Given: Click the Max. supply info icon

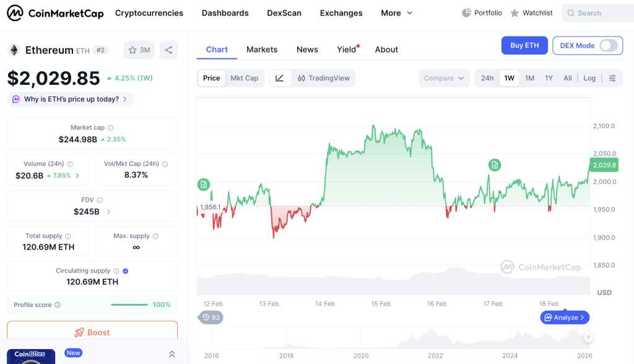Looking at the screenshot, I should (155, 236).
